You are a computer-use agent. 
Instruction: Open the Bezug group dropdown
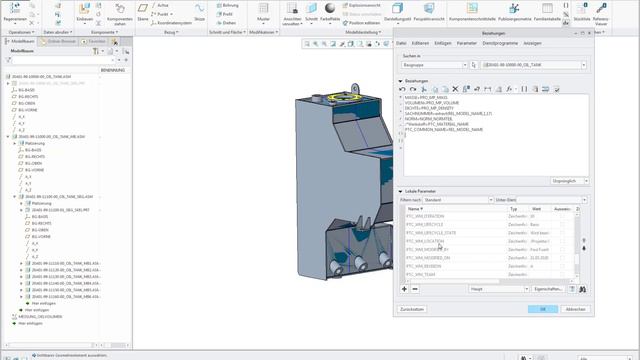[171, 32]
